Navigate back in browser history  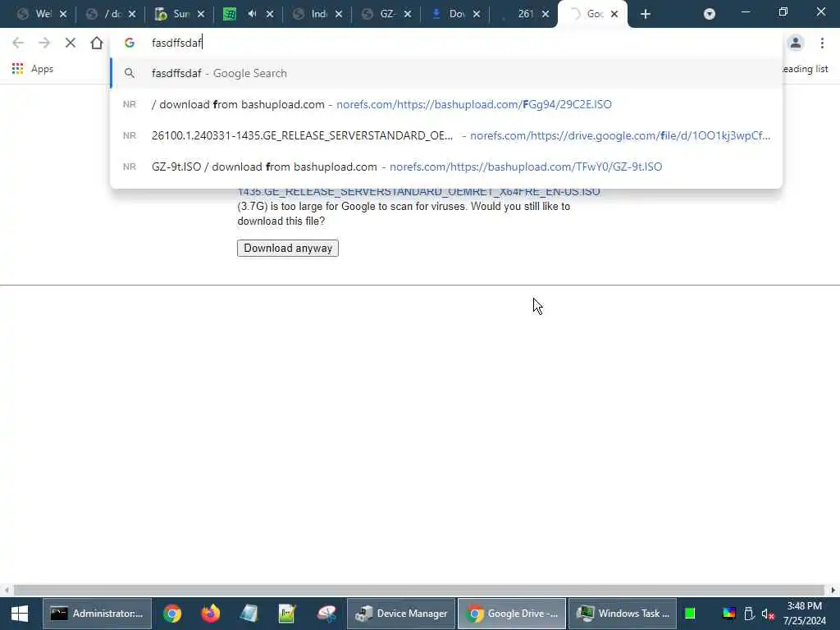click(18, 43)
